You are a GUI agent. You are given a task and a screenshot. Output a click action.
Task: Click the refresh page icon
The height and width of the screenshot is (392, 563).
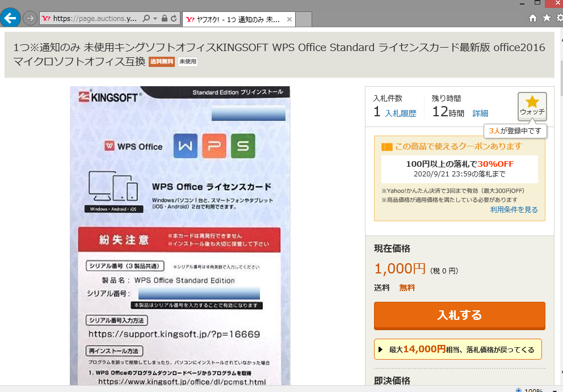tap(173, 19)
